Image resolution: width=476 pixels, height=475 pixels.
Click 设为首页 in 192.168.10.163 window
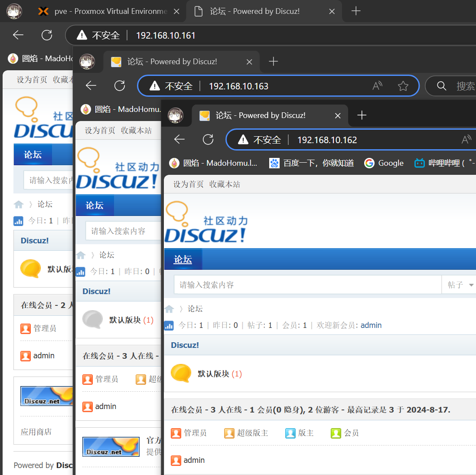point(100,131)
